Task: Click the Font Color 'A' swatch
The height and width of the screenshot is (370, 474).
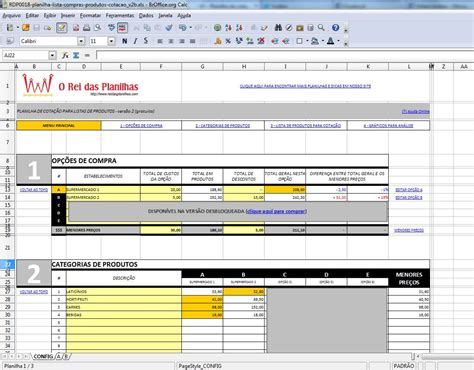Action: click(x=331, y=41)
